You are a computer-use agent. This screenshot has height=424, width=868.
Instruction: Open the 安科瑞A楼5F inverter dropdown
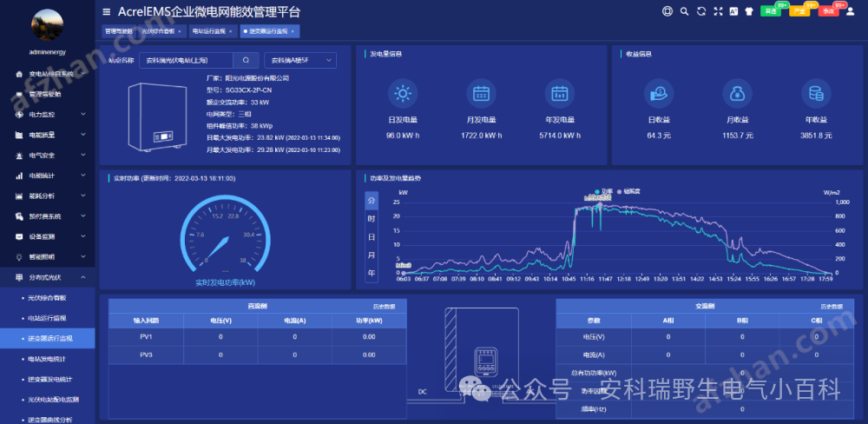(300, 60)
